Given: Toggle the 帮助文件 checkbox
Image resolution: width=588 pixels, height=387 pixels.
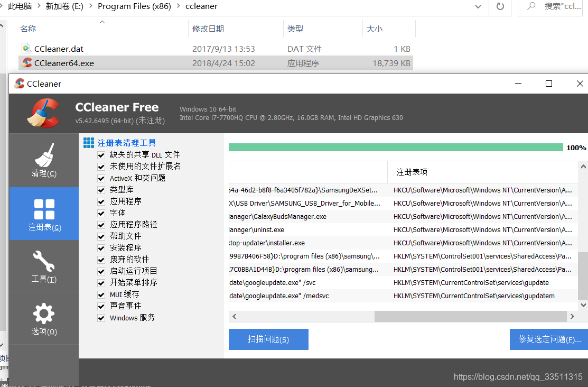Looking at the screenshot, I should 101,236.
